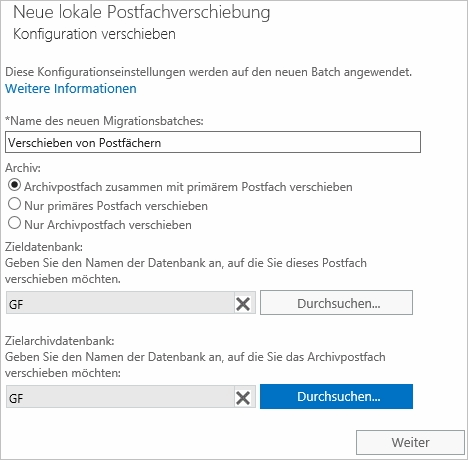This screenshot has height=460, width=468.
Task: Click the Nur primäres Postfach verschieben label text
Action: [x=116, y=206]
